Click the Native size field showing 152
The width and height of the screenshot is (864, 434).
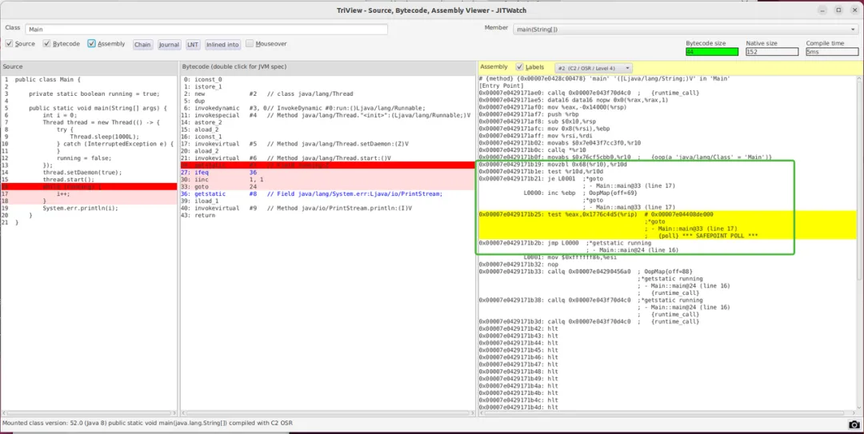772,52
